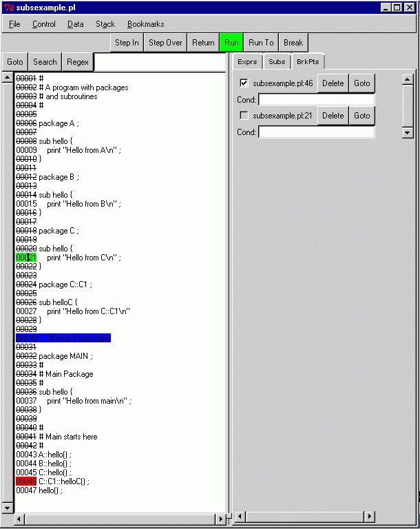420x529 pixels.
Task: Click the green highlighted line number 21
Action: click(26, 258)
